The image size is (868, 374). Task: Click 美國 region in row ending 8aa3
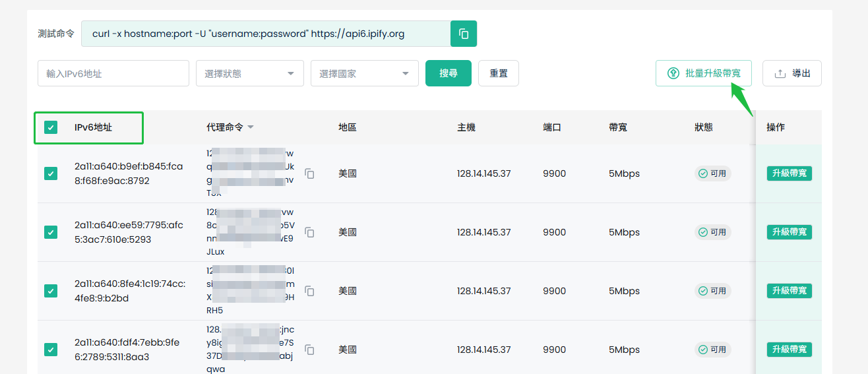click(348, 350)
